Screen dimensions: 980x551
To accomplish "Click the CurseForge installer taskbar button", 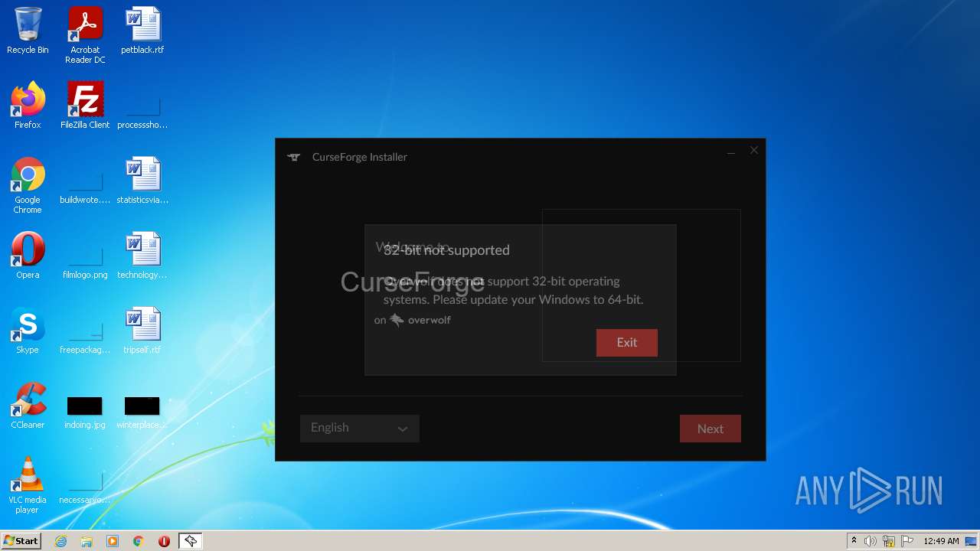I will click(x=190, y=541).
